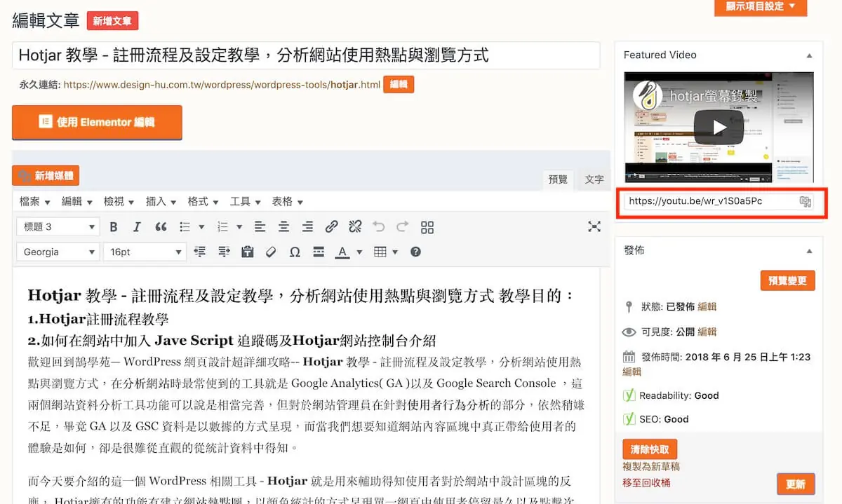This screenshot has width=842, height=504.
Task: Open the 標題 3 heading format dropdown
Action: [58, 226]
